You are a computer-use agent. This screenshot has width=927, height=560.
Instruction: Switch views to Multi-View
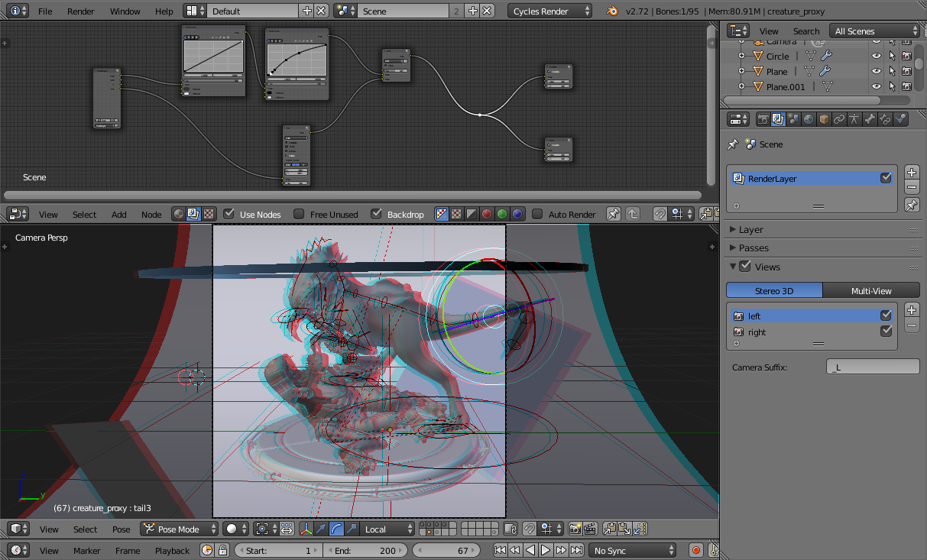pos(871,290)
